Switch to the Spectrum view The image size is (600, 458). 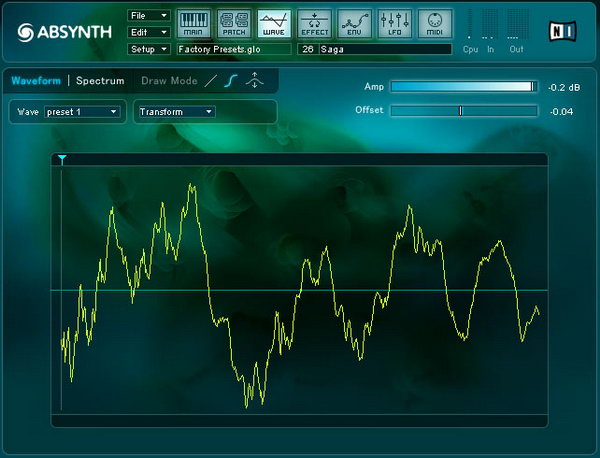pyautogui.click(x=100, y=81)
